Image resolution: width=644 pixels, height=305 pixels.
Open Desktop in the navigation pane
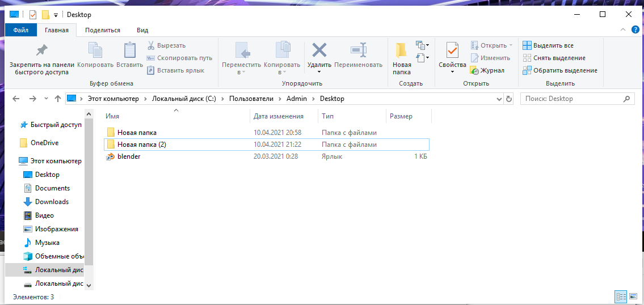pos(41,175)
